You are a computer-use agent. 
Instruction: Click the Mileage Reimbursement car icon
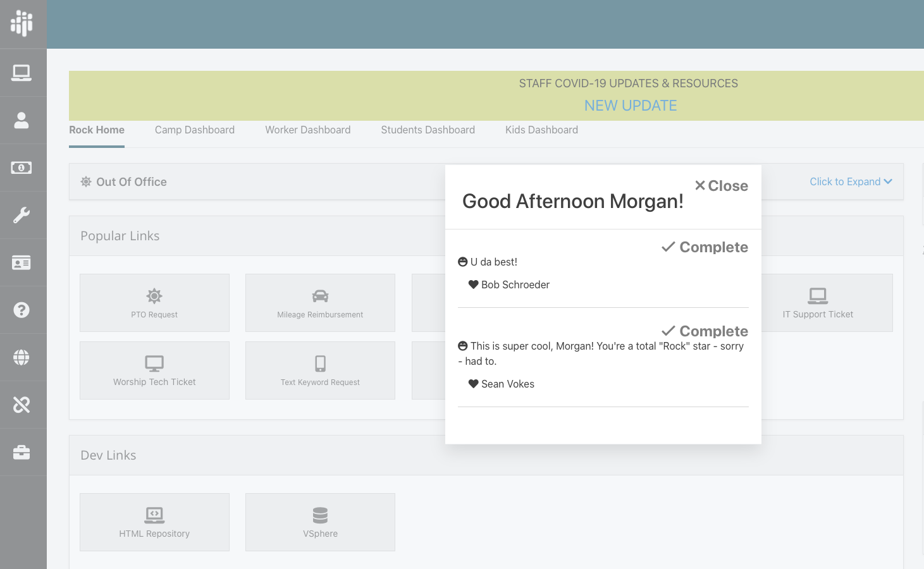pos(320,296)
